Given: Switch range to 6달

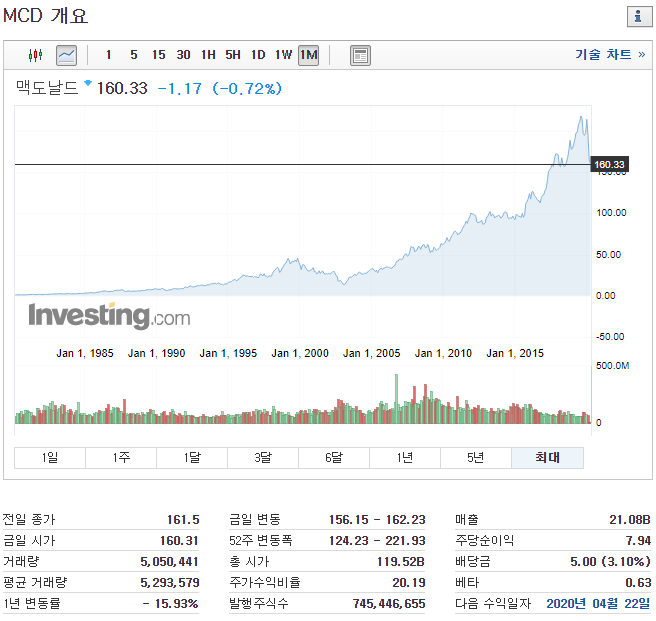Looking at the screenshot, I should 334,457.
